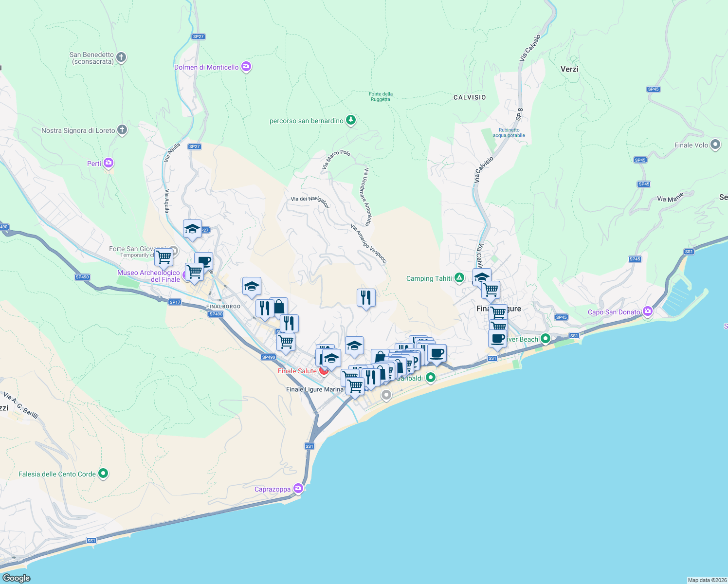Select the Fonte della Ruggetta label
Image resolution: width=728 pixels, height=584 pixels.
click(381, 96)
